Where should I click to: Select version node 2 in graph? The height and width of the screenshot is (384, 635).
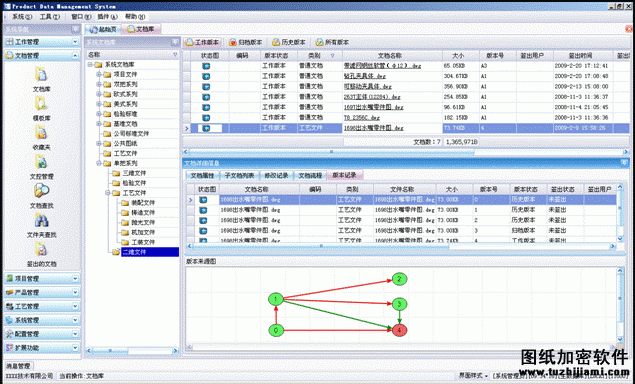(x=399, y=279)
